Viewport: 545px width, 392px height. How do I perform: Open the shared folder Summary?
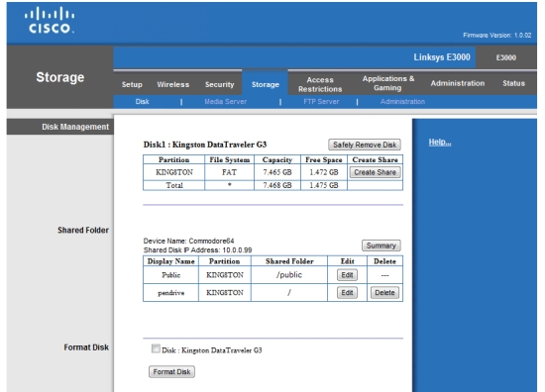(x=381, y=245)
